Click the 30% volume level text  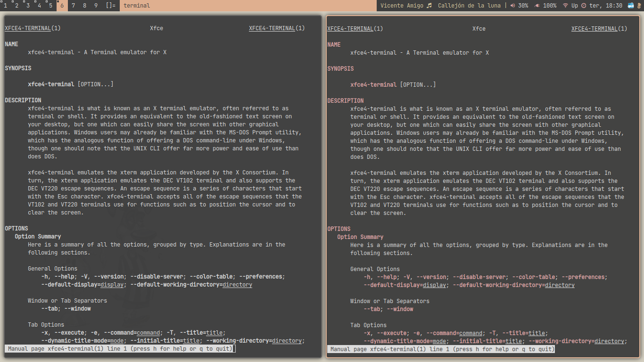523,6
